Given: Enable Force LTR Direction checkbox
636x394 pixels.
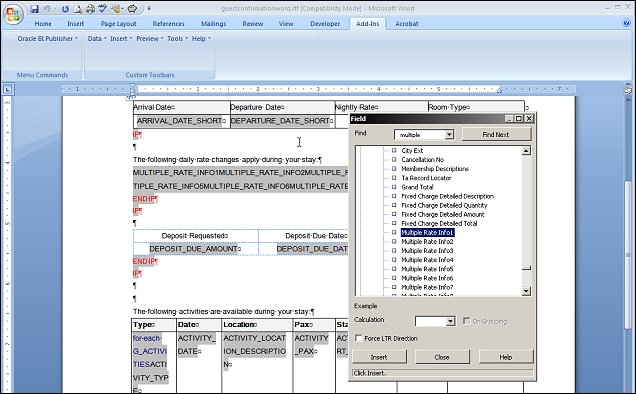Looking at the screenshot, I should coord(359,338).
